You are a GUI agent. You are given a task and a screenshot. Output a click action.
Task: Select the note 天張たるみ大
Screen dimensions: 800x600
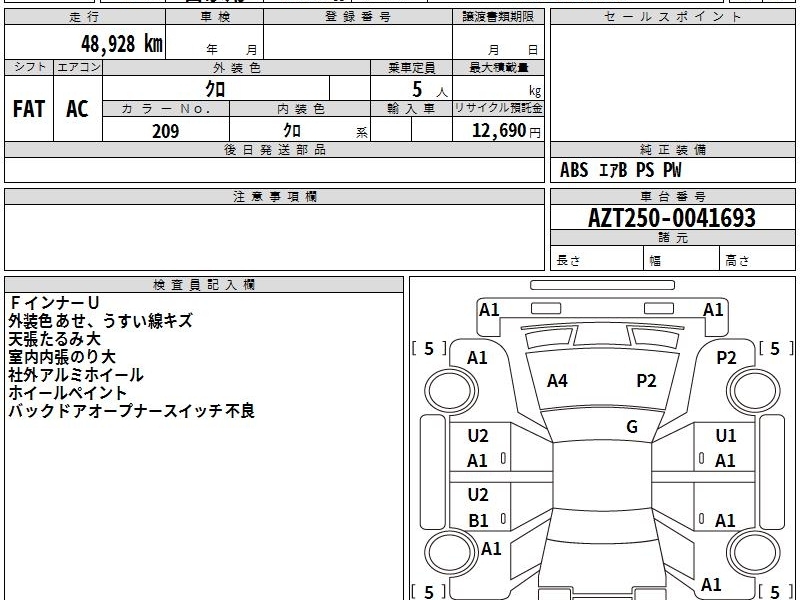[x=55, y=339]
